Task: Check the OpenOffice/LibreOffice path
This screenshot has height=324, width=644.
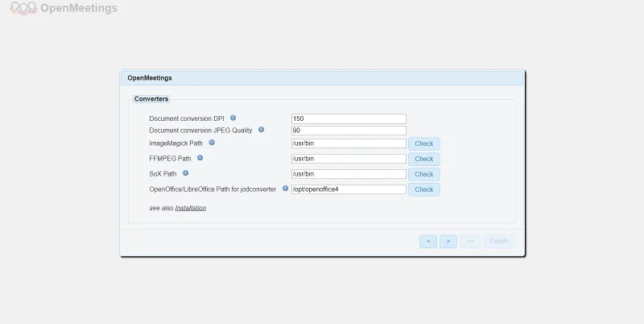Action: pos(423,190)
